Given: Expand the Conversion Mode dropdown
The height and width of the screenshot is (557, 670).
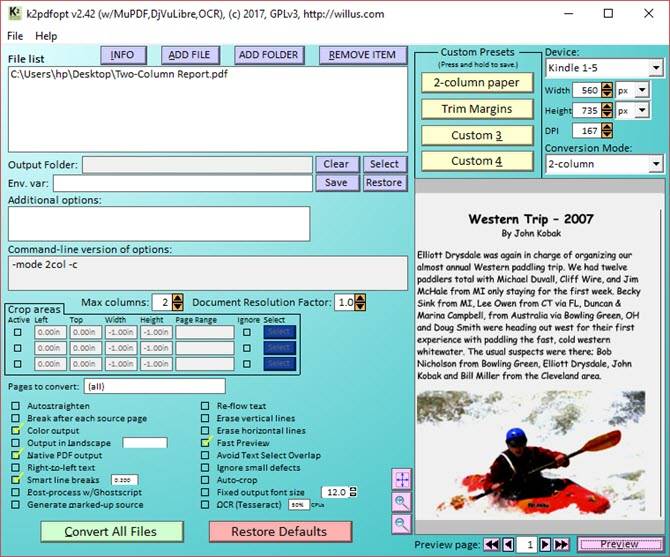Looking at the screenshot, I should click(x=655, y=164).
